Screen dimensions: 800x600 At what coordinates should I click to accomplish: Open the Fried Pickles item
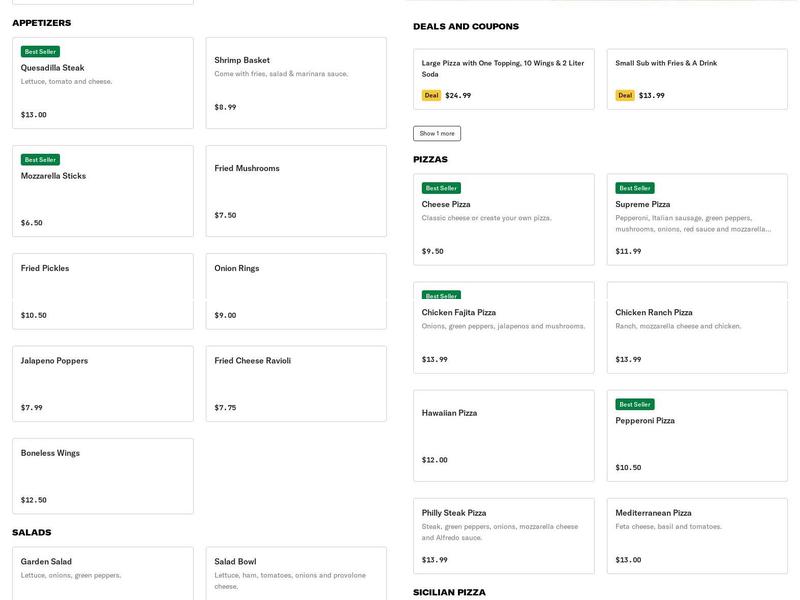[102, 291]
